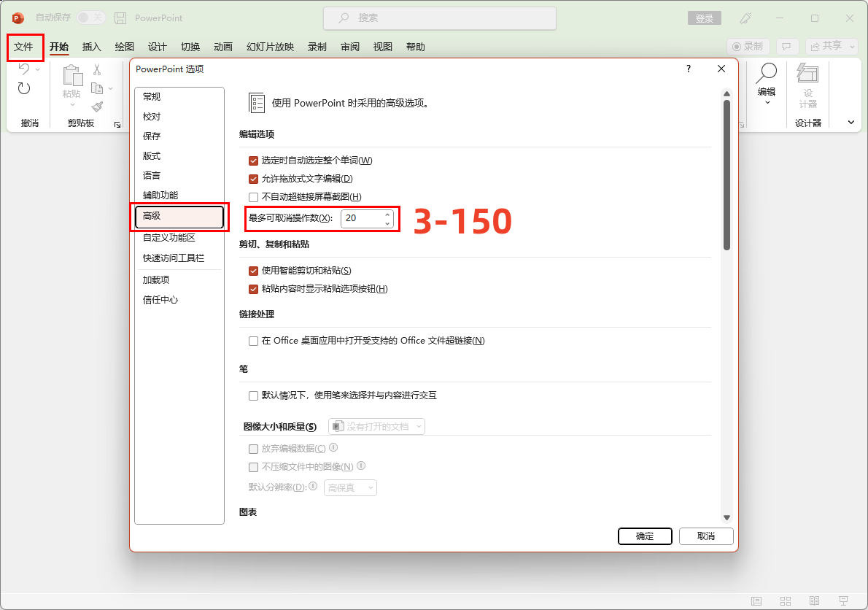Switch to the 设计 ribbon tab

pos(158,47)
